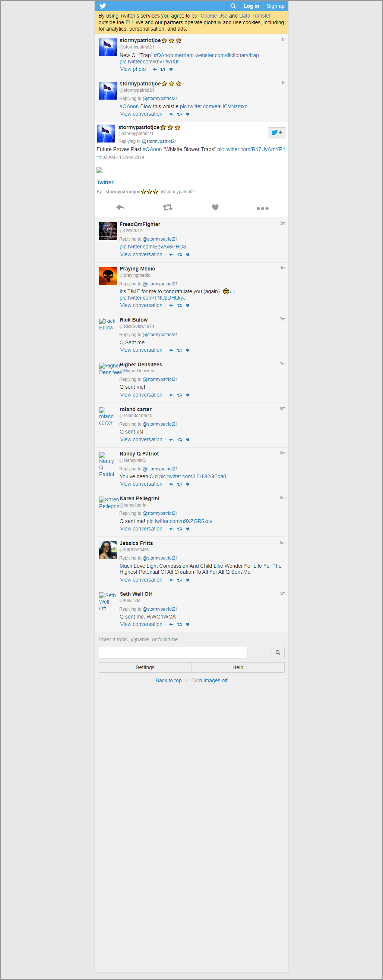Click the topic search input field
This screenshot has height=980, width=383.
click(x=173, y=653)
